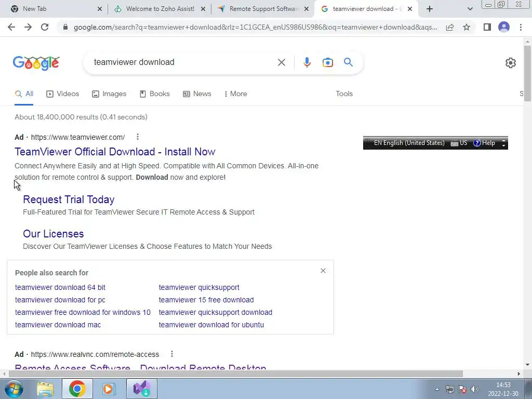Viewport: 532px width, 399px height.
Task: Open language bar Help
Action: [484, 143]
